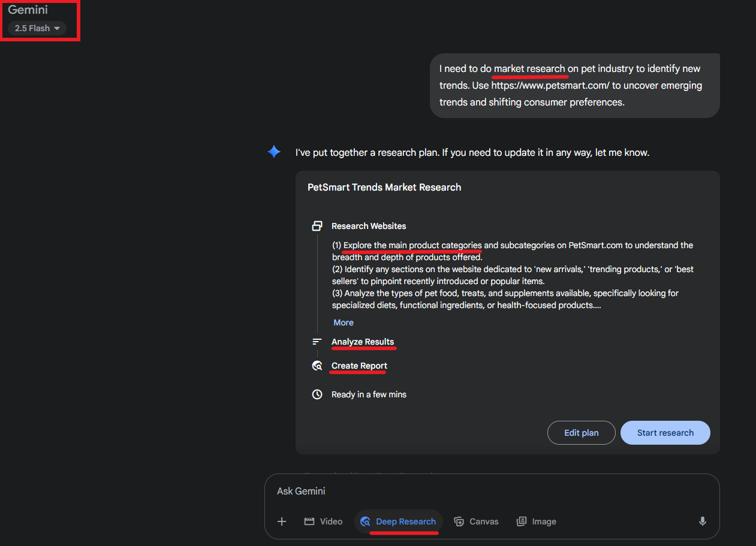Click the clock icon beside Ready
The image size is (756, 546).
pyautogui.click(x=317, y=394)
